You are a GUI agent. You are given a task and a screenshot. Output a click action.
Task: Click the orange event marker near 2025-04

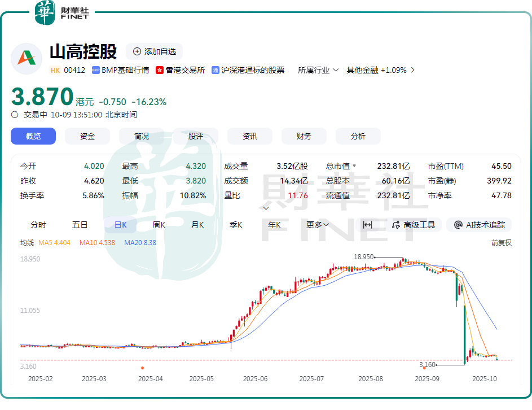[x=142, y=368]
